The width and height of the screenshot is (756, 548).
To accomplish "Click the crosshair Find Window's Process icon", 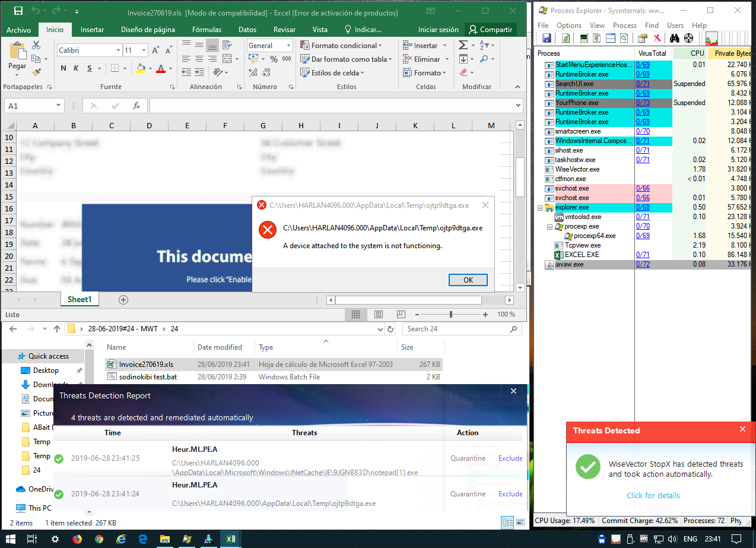I will 688,38.
